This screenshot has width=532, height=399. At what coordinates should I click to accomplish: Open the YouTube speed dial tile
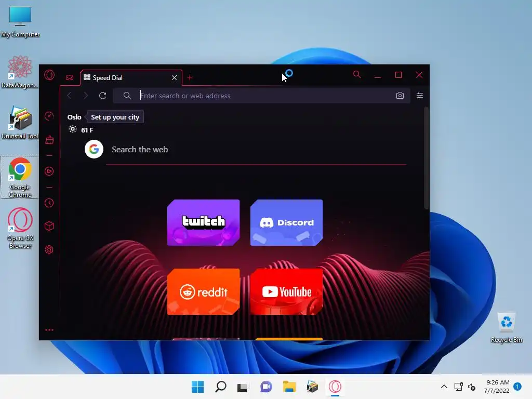pos(287,292)
